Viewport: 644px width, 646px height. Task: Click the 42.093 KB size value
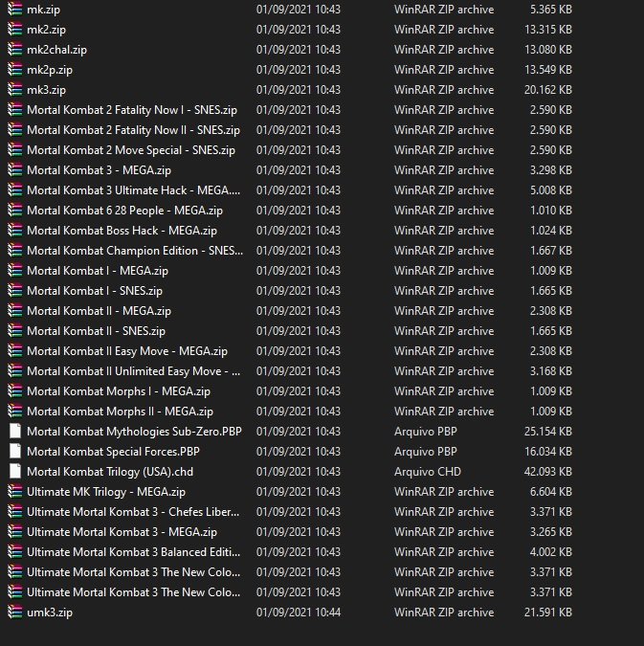click(548, 472)
